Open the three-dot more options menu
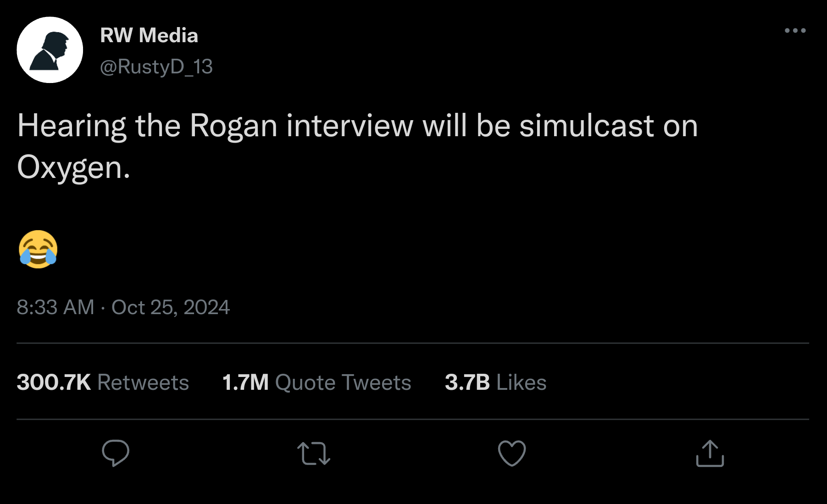 [x=795, y=31]
